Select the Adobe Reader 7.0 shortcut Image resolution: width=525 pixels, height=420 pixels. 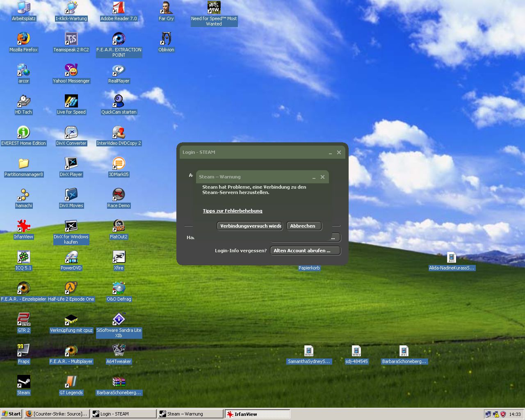click(x=119, y=11)
